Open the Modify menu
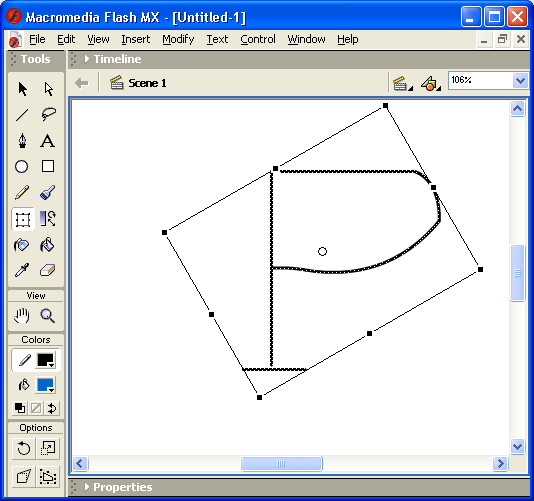This screenshot has width=534, height=501. (x=178, y=40)
